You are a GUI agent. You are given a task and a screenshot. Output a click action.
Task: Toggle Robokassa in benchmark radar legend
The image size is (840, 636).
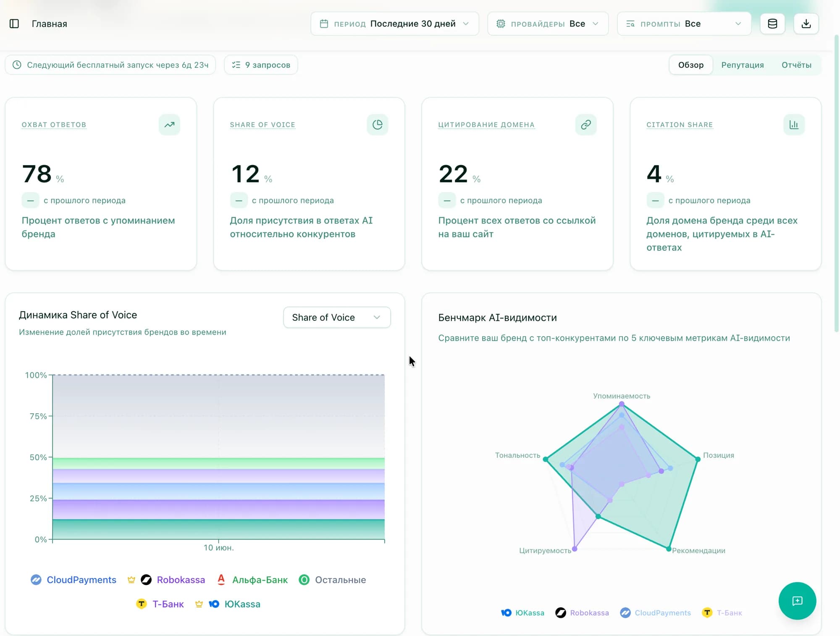click(x=582, y=613)
